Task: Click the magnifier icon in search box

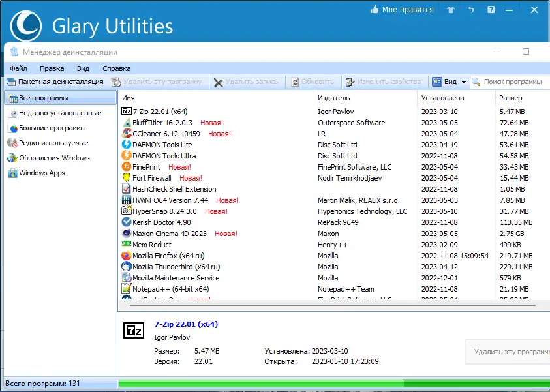Action: point(476,82)
